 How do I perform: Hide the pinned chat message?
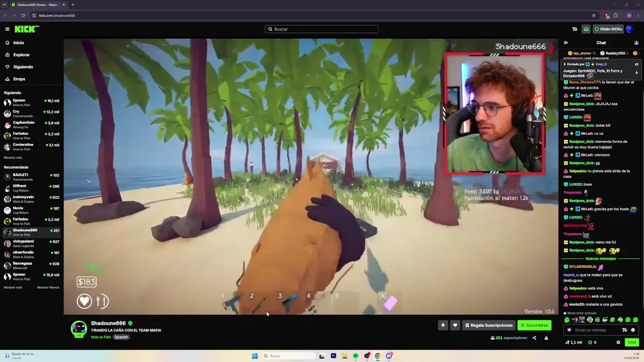636,64
